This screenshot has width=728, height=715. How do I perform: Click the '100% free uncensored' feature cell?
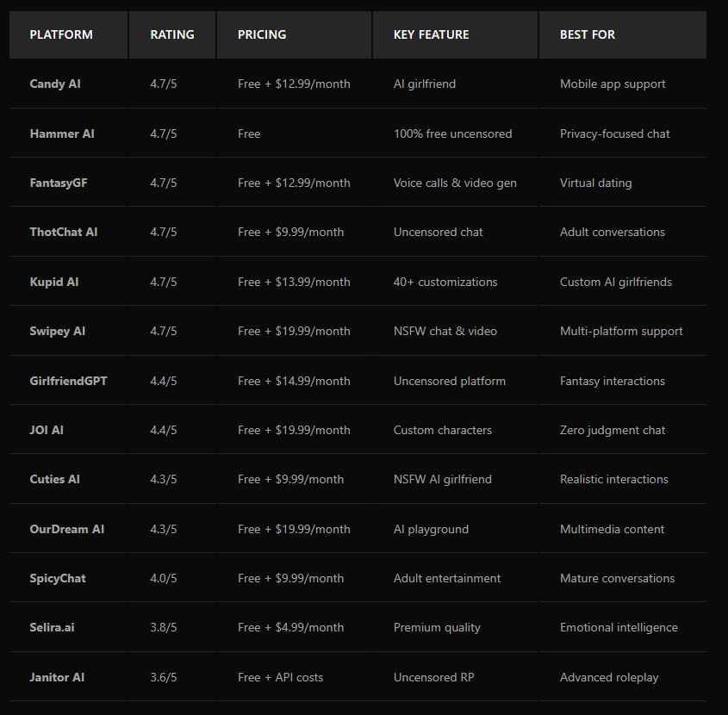pyautogui.click(x=453, y=134)
